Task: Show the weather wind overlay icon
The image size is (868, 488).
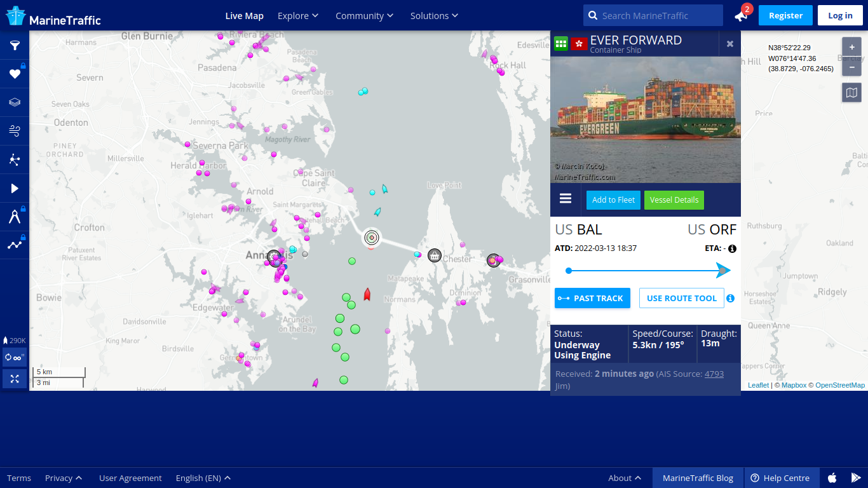Action: tap(15, 131)
